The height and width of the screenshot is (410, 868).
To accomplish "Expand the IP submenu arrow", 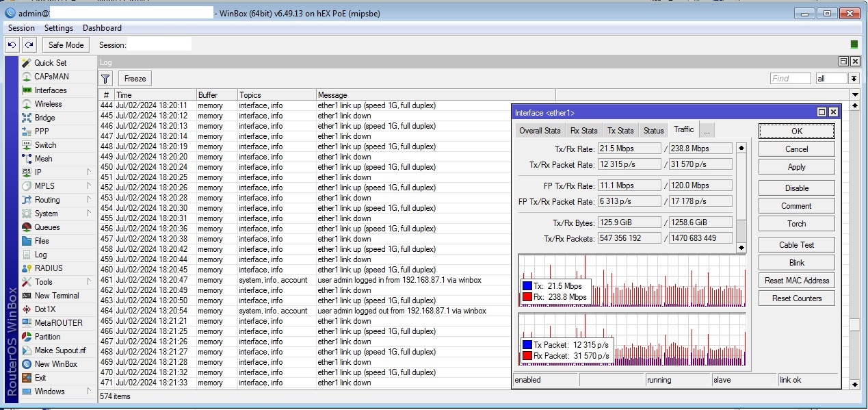I will click(x=89, y=172).
